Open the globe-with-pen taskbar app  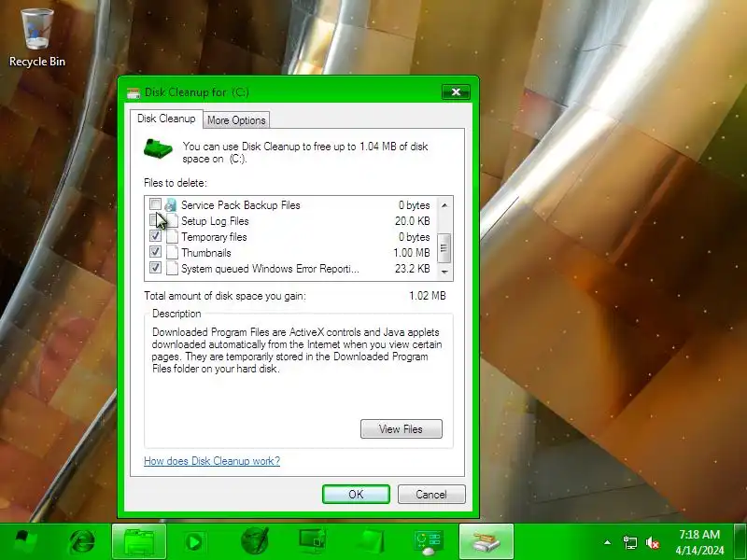coord(254,541)
